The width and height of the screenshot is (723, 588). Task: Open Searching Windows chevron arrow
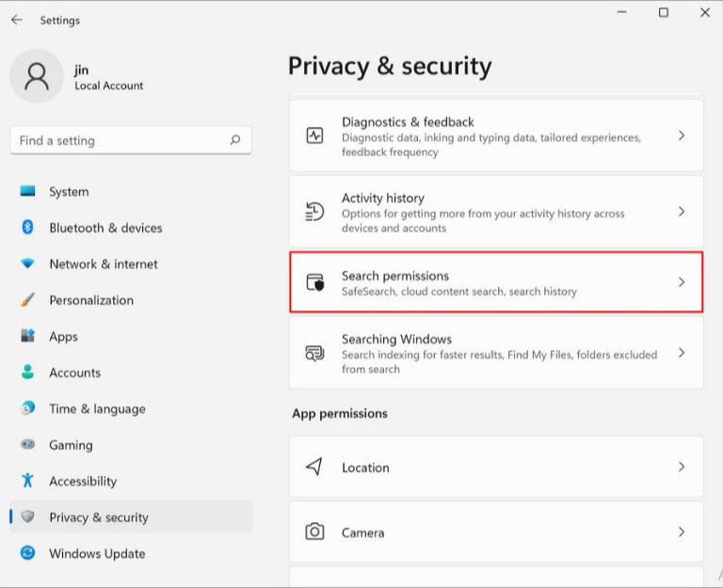(x=682, y=353)
